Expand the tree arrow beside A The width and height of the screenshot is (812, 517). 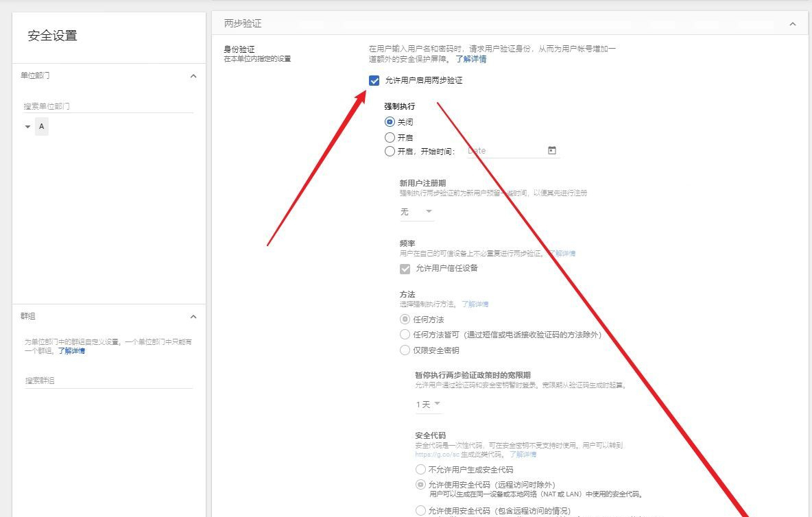tap(27, 127)
